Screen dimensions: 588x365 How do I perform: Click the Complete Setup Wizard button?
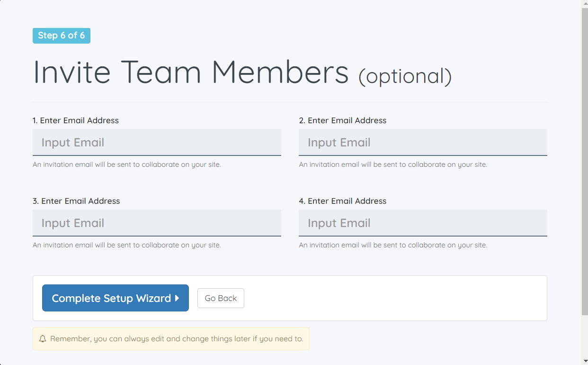116,298
